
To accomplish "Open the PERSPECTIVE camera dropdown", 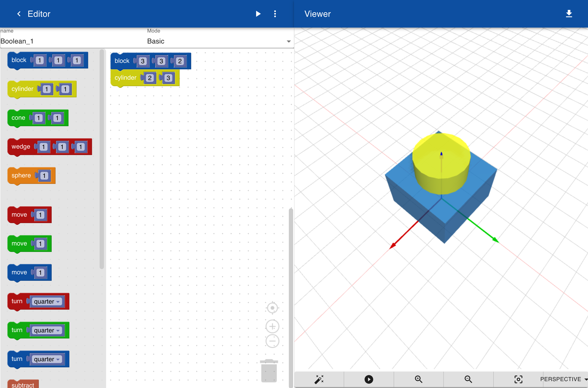I will point(564,379).
